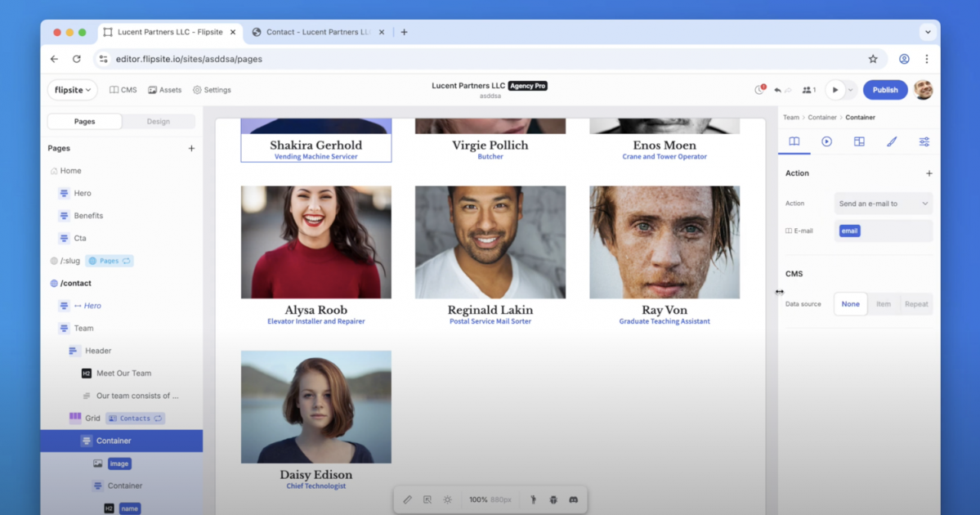The height and width of the screenshot is (515, 980).
Task: Open Discord community link icon
Action: [x=573, y=500]
